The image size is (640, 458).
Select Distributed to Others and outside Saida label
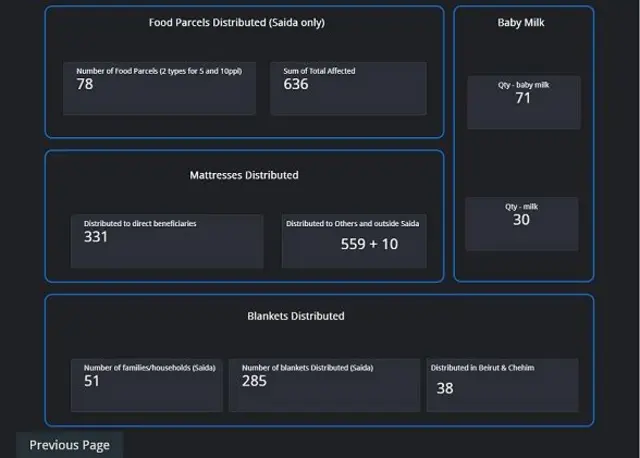(x=353, y=224)
